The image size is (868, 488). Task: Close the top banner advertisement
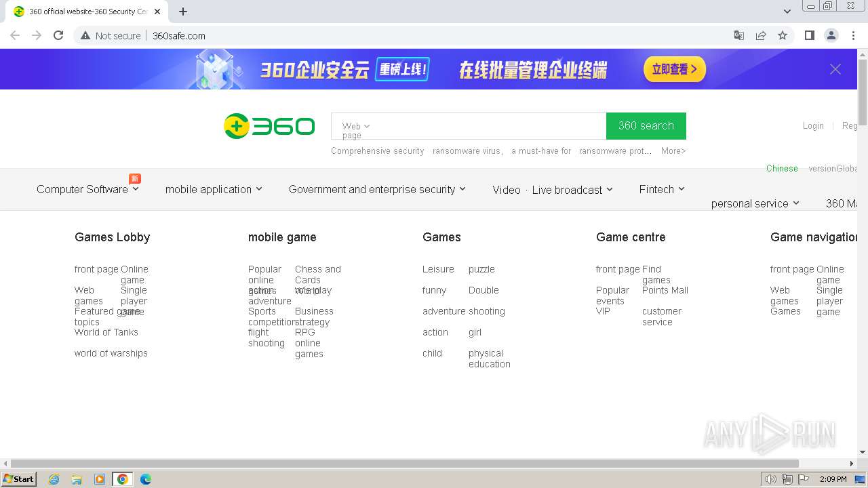click(x=835, y=69)
